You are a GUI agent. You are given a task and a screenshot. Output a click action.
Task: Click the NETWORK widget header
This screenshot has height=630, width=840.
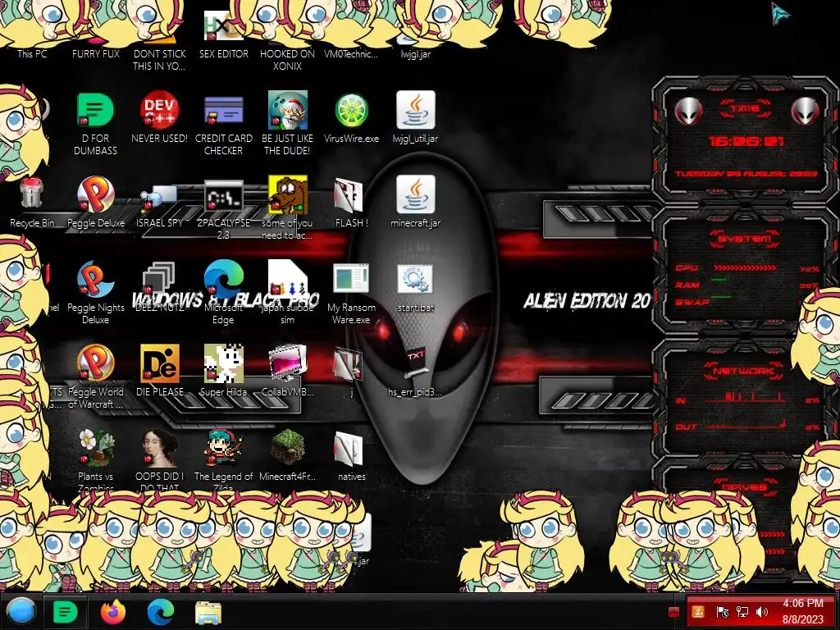(745, 371)
